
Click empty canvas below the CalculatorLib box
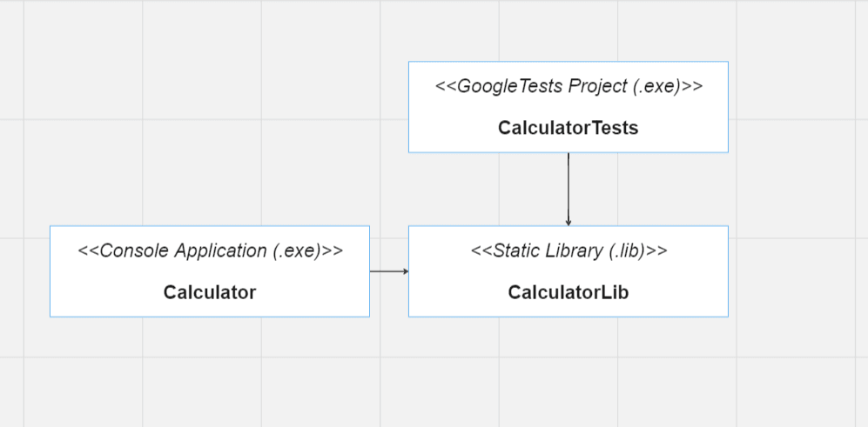coord(569,374)
